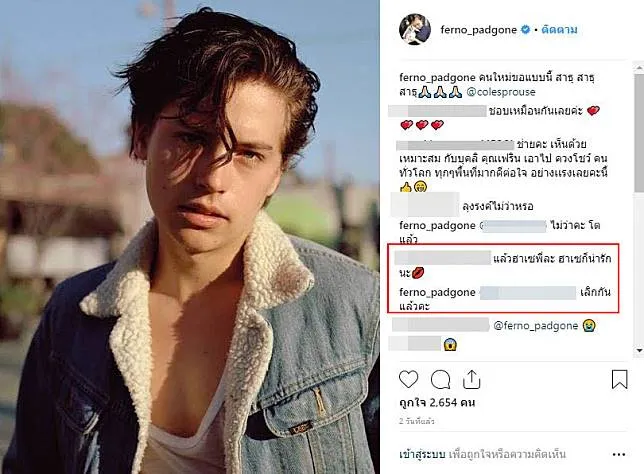Screen dimensions: 644x474
Task: Click the blue verified badge
Action: click(x=525, y=30)
